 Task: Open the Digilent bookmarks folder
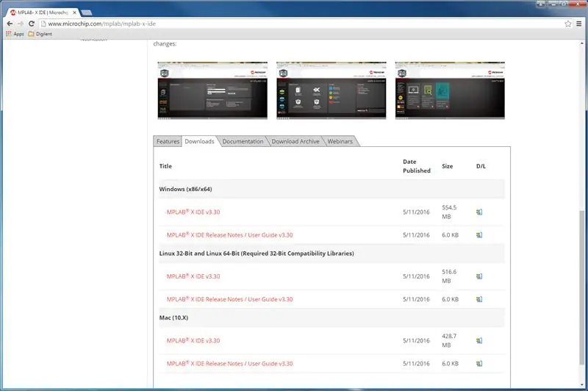(x=40, y=34)
